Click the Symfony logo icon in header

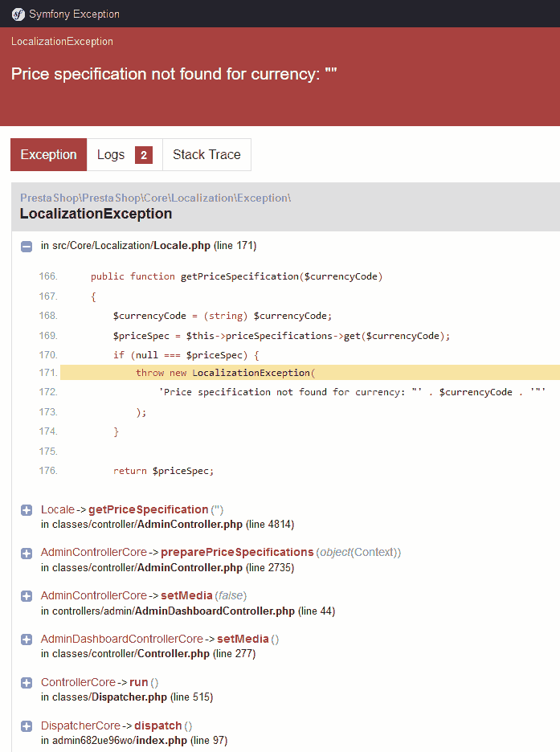pos(18,14)
